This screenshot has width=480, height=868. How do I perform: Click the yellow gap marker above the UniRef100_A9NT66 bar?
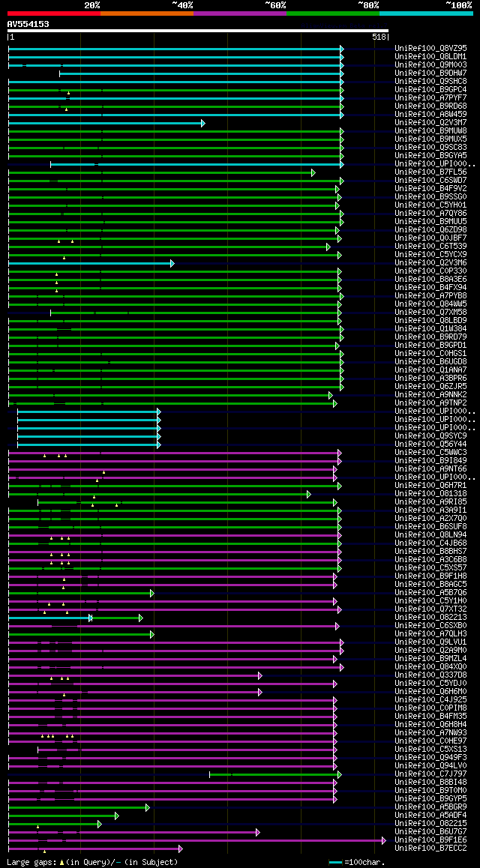(103, 472)
